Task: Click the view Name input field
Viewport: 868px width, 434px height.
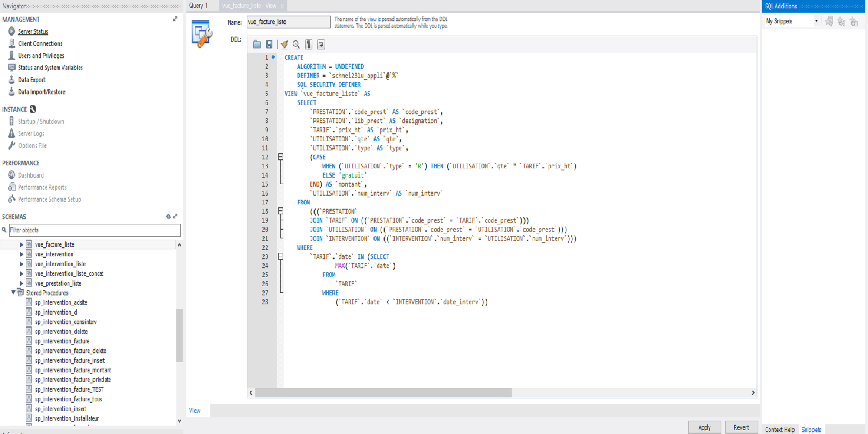Action: (x=289, y=22)
